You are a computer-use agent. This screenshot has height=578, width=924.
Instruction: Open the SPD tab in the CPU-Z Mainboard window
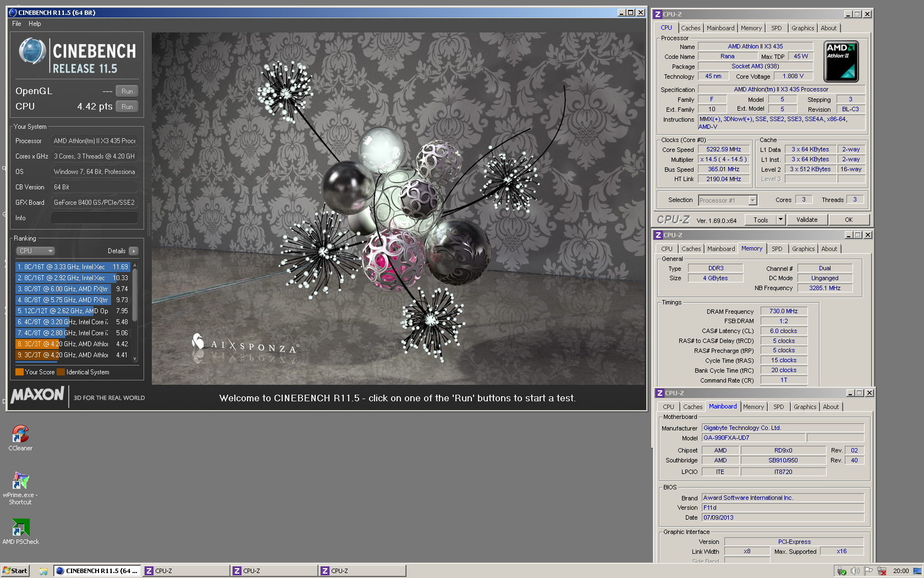pos(778,407)
